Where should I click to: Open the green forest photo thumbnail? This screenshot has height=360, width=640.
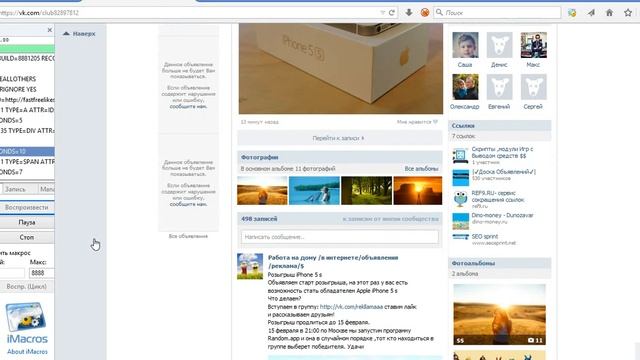coord(367,190)
